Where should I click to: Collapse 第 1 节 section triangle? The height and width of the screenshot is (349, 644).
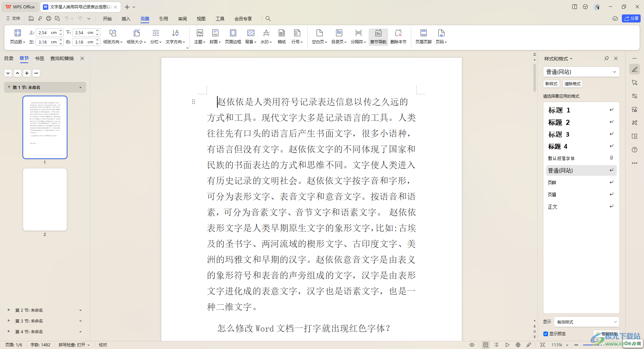(9, 87)
